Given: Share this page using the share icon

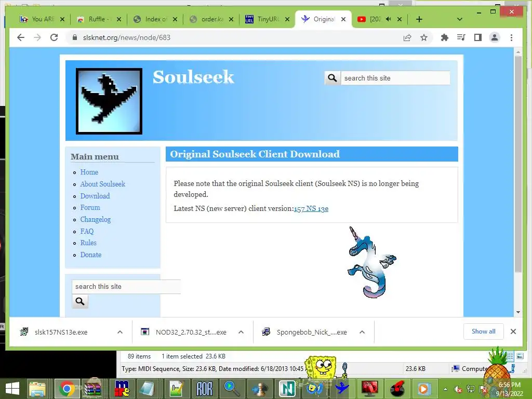Looking at the screenshot, I should [407, 37].
